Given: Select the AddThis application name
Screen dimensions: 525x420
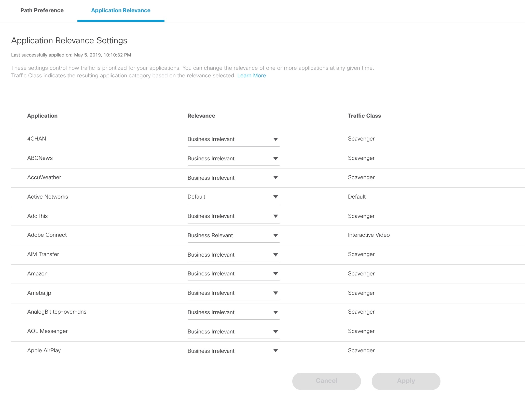Looking at the screenshot, I should (37, 216).
